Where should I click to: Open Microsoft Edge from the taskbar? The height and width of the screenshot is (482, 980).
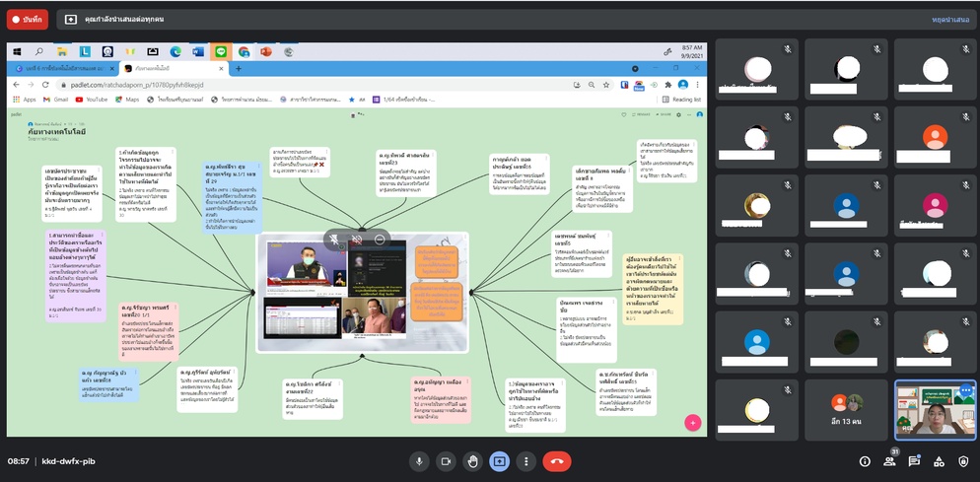point(175,52)
